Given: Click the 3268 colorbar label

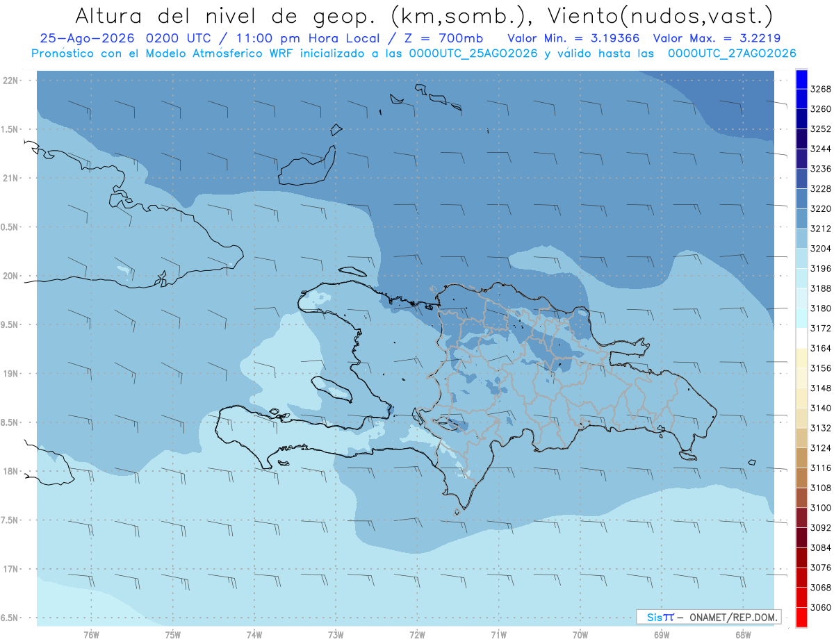Looking at the screenshot, I should tap(821, 89).
